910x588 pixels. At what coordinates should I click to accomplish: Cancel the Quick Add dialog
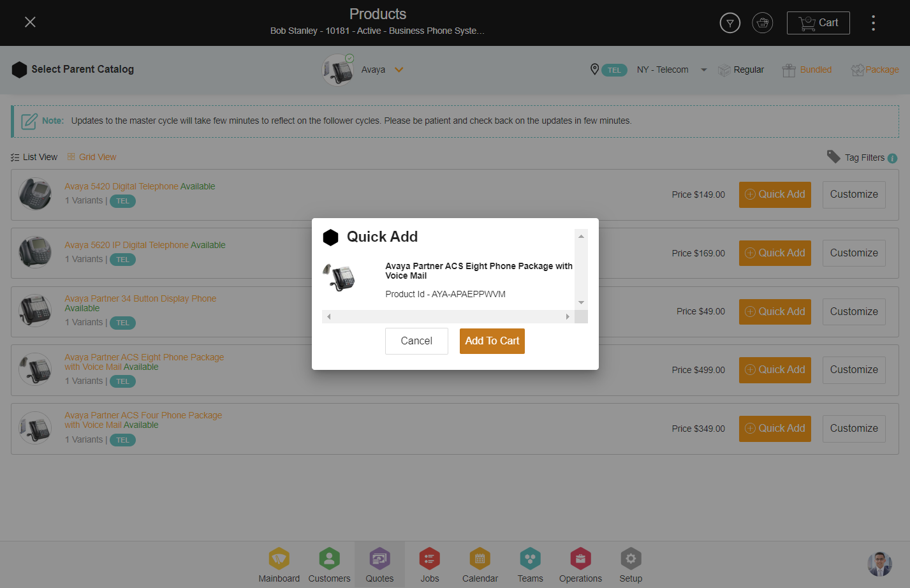416,341
